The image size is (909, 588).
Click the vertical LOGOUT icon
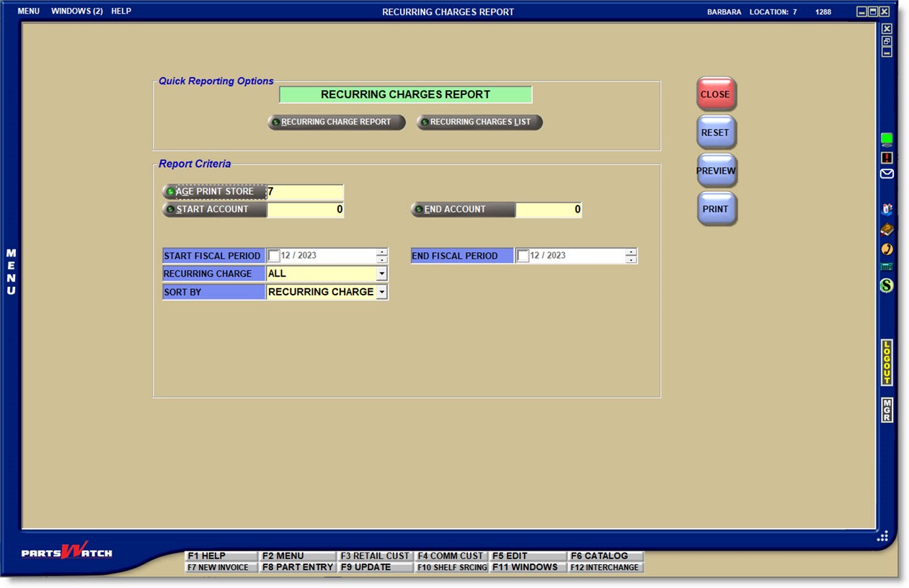click(887, 362)
